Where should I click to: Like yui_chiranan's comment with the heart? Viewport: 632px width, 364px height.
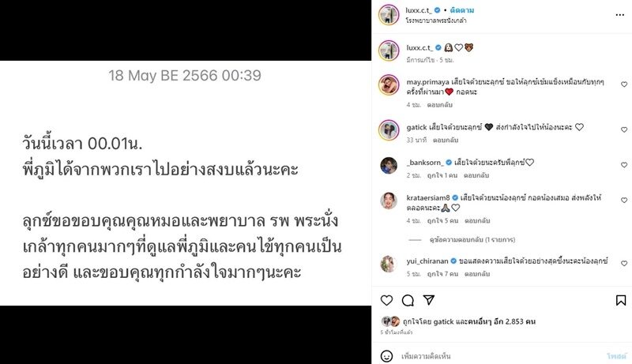pos(624,264)
